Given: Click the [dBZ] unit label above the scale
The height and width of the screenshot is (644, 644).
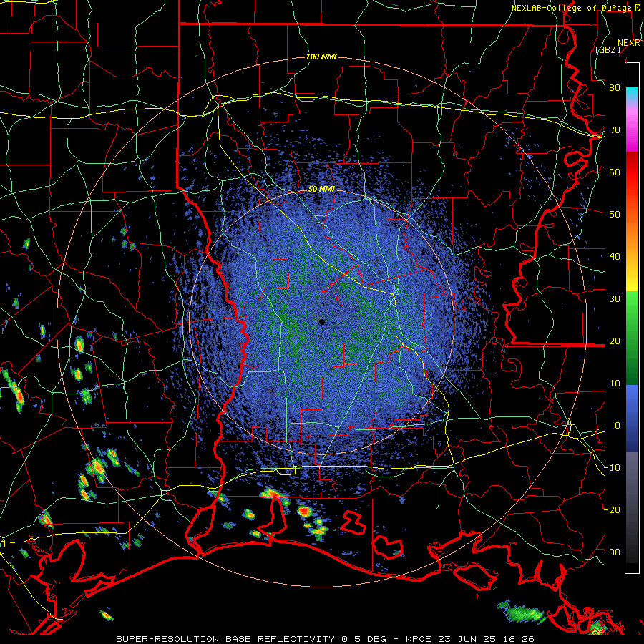Looking at the screenshot, I should (608, 49).
